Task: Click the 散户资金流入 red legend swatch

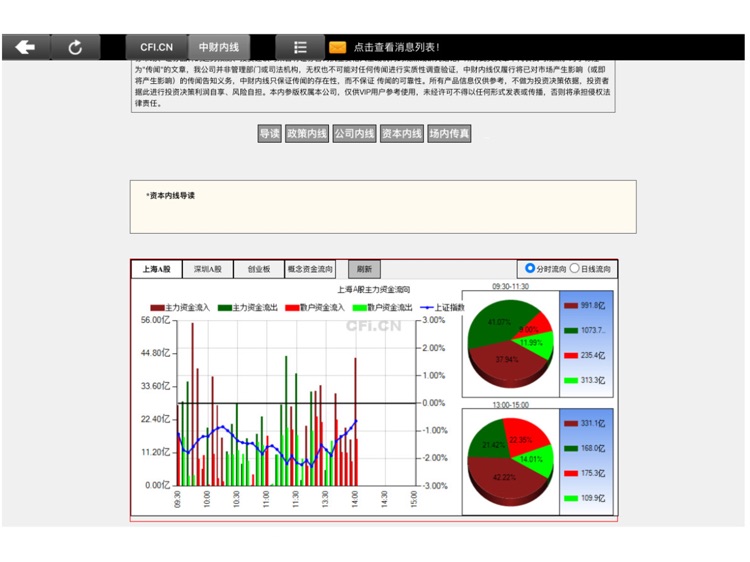Action: tap(292, 308)
